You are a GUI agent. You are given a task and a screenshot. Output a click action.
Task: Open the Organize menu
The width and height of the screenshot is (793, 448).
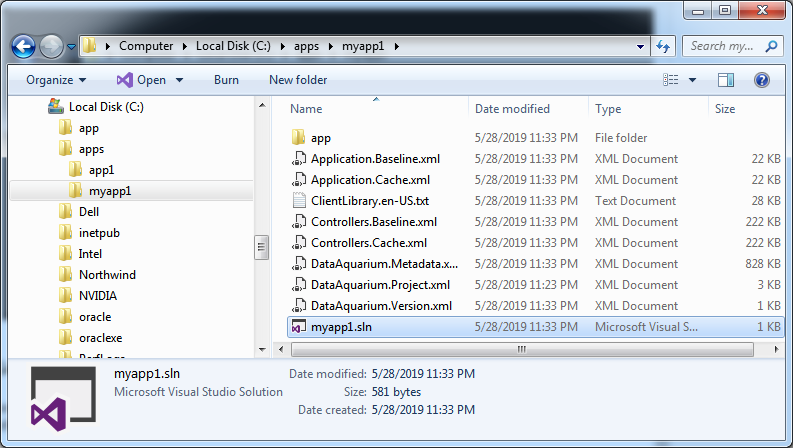point(56,80)
